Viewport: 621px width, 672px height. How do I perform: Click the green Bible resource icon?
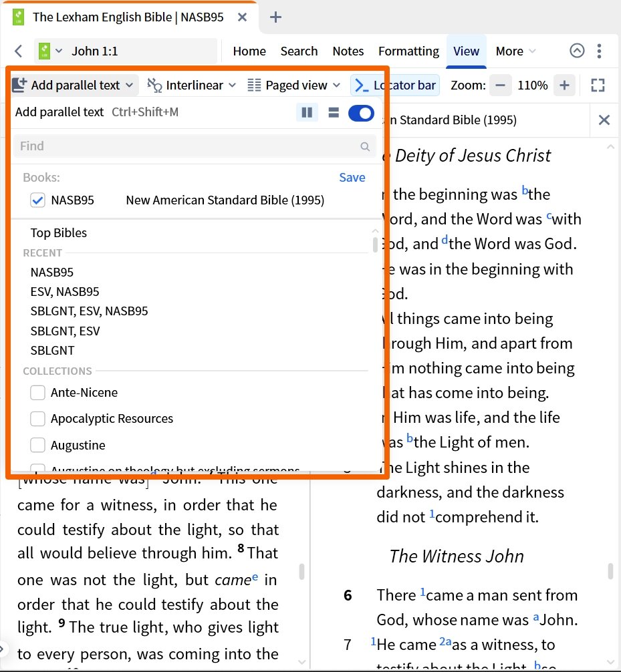[x=44, y=51]
